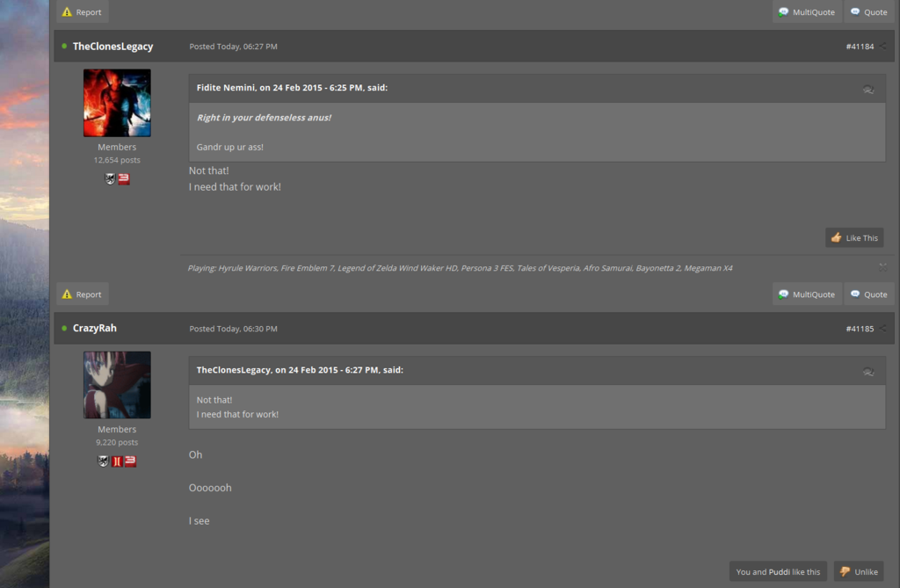The height and width of the screenshot is (588, 900).
Task: Open the snapback icon in TheClonesLegacy's quote
Action: pos(868,371)
